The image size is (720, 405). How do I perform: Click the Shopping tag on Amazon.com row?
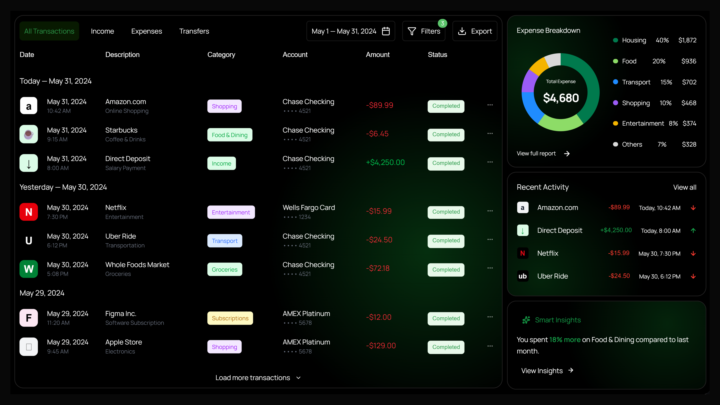[x=224, y=106]
